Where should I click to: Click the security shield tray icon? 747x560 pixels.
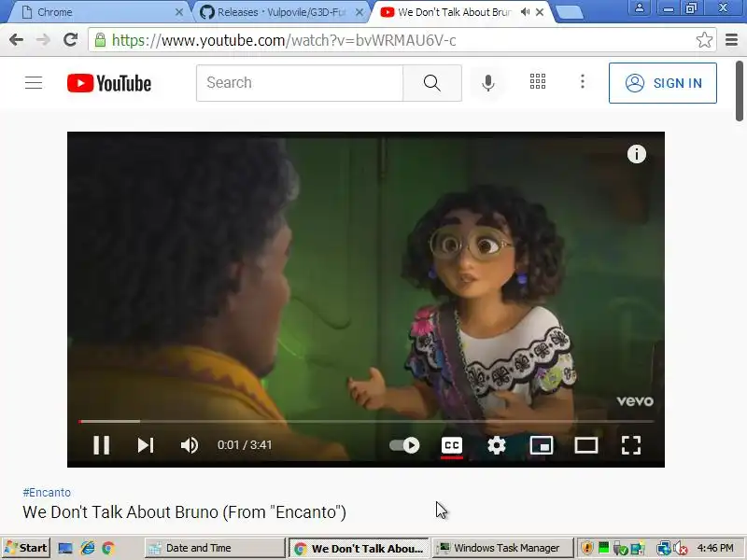(x=587, y=548)
